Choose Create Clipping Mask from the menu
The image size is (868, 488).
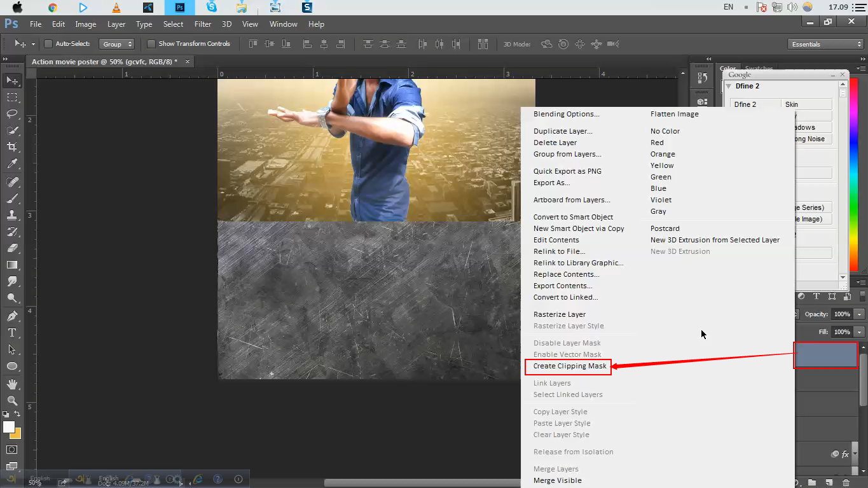[x=568, y=366]
